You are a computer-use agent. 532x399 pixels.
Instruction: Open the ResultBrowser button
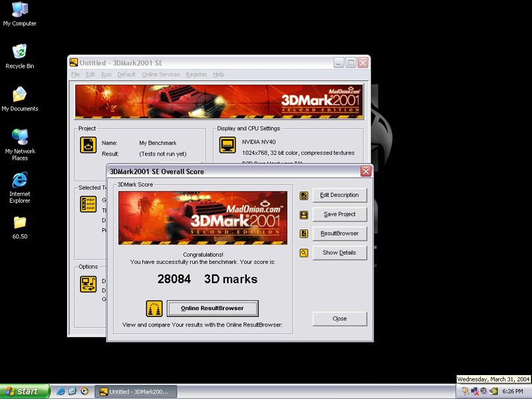340,233
